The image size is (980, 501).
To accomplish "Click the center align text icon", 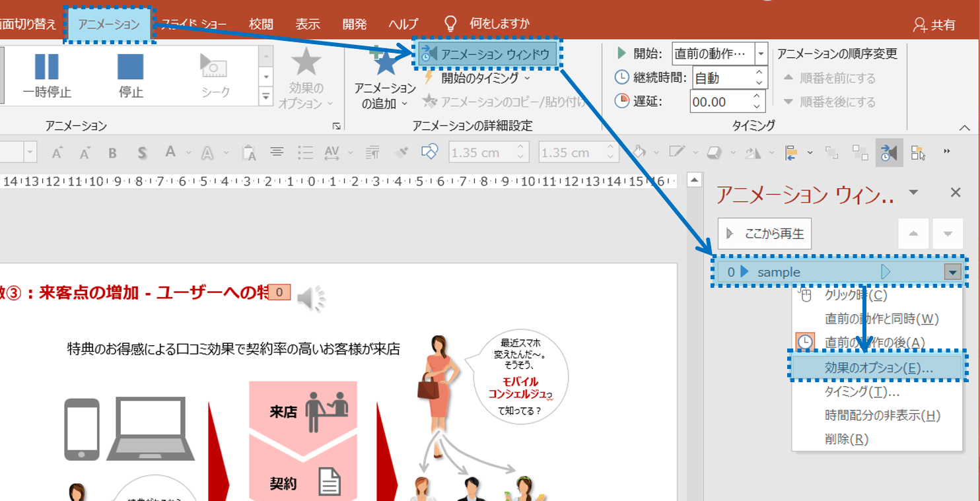I will tap(277, 153).
